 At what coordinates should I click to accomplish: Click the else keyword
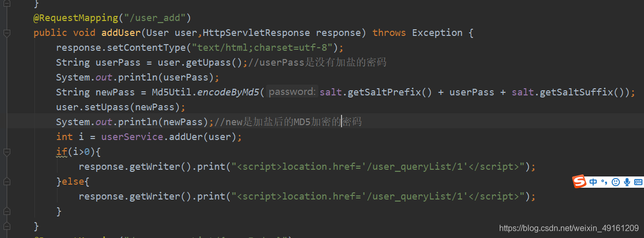[x=73, y=182]
